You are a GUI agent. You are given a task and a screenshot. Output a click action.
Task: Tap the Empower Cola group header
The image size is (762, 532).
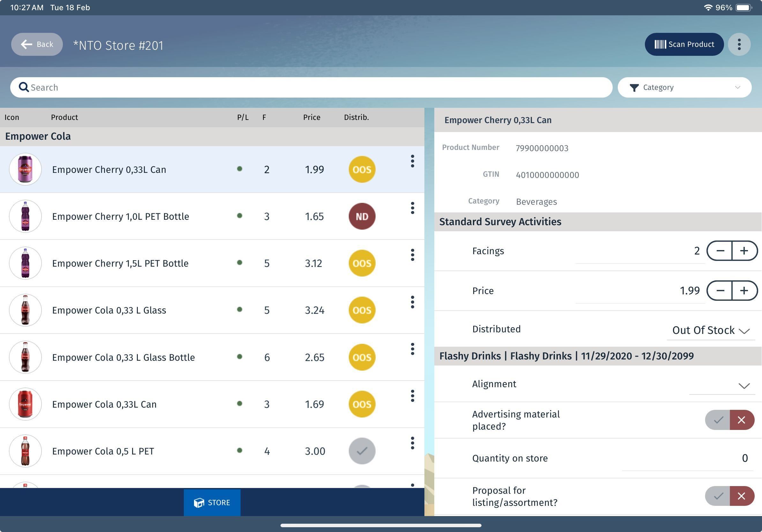[x=212, y=136]
